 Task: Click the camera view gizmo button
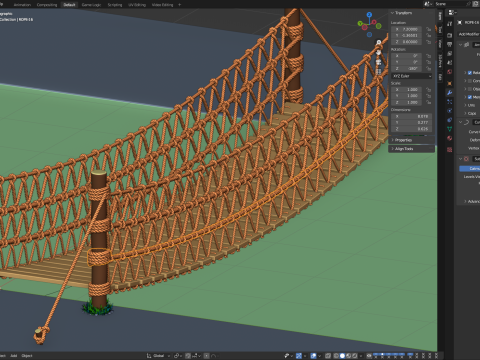[x=379, y=62]
